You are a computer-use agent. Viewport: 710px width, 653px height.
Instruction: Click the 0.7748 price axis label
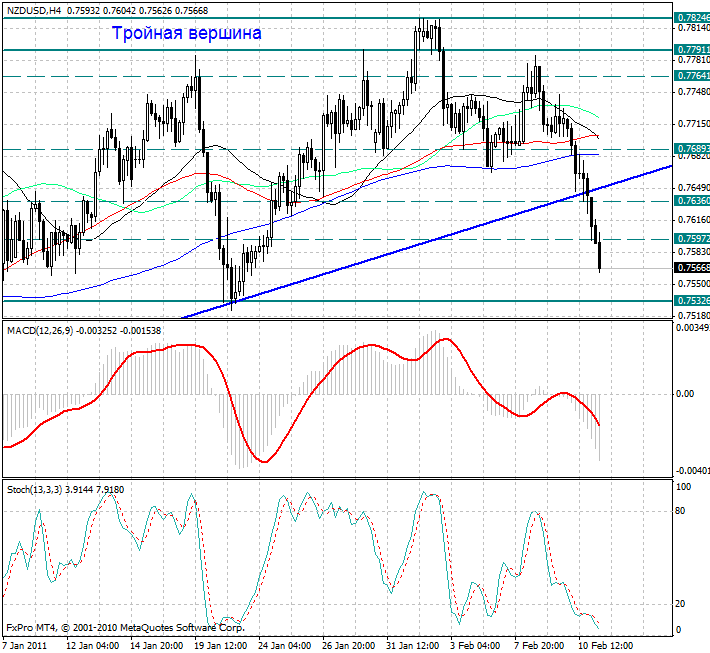pos(693,92)
